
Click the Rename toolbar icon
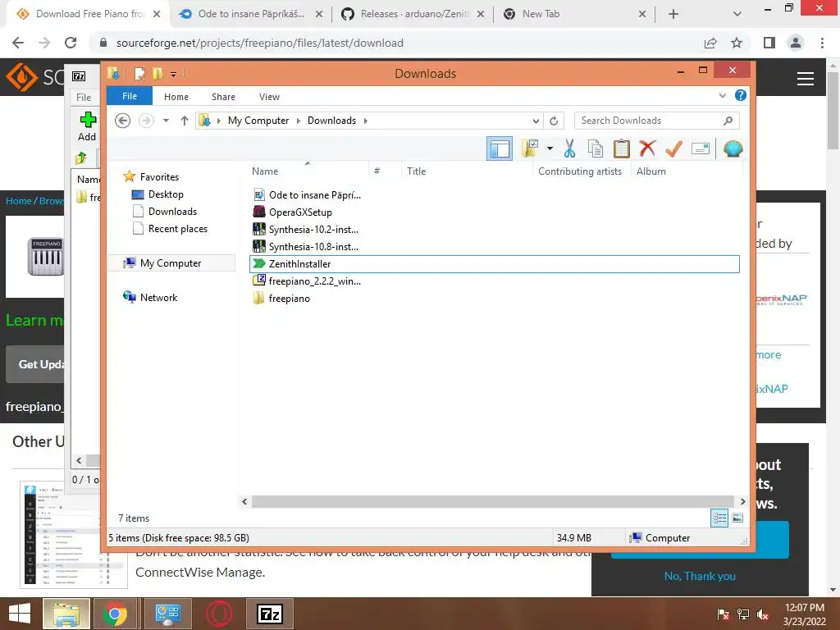click(701, 148)
